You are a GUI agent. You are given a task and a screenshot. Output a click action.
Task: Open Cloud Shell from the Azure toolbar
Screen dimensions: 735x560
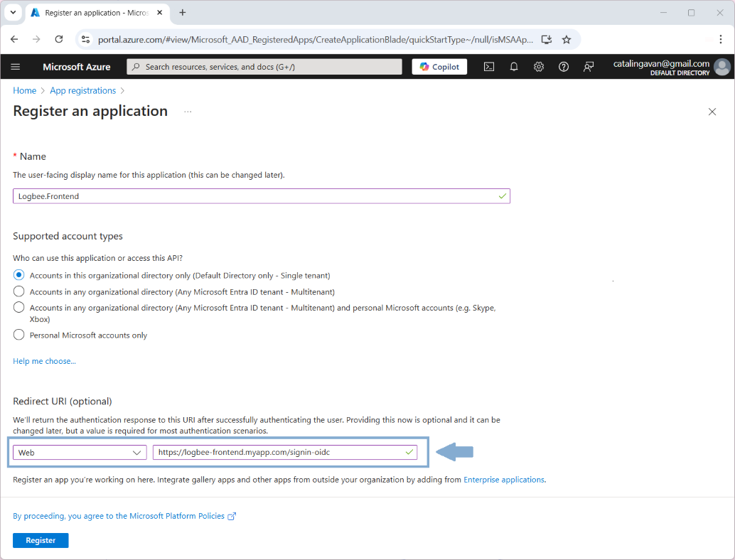pos(489,66)
